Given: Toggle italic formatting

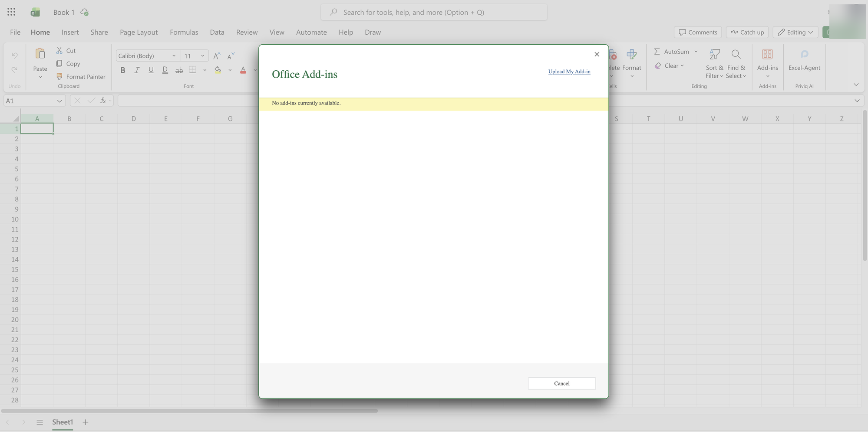Looking at the screenshot, I should (137, 70).
